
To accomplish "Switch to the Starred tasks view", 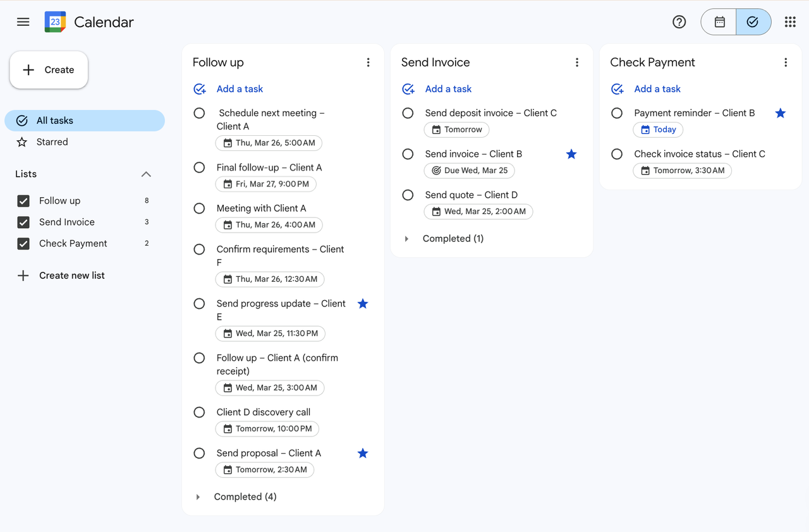I will click(x=51, y=142).
